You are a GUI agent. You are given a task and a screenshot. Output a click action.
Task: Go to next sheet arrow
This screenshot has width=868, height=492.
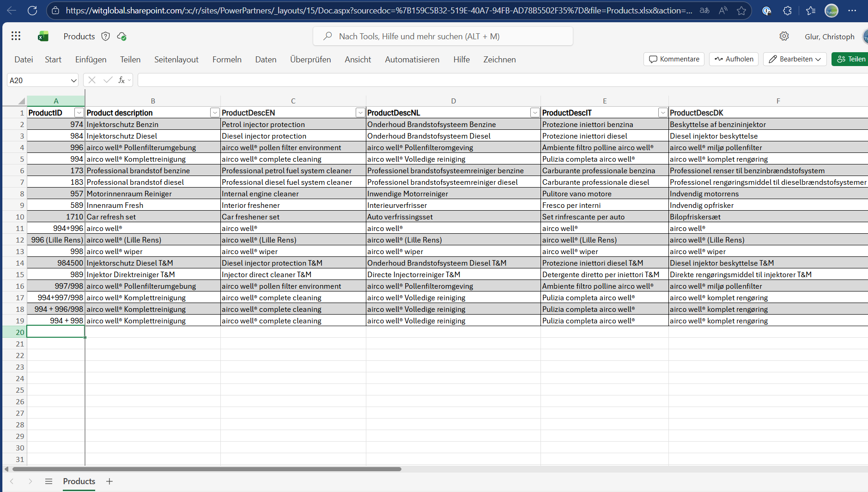(30, 481)
